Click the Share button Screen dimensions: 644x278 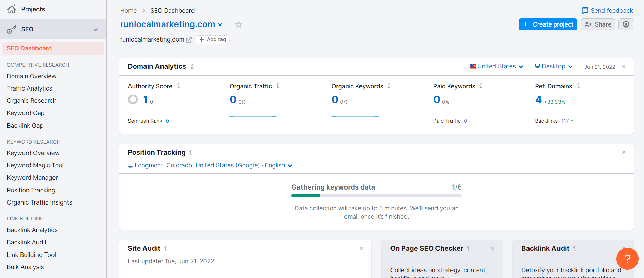[598, 24]
